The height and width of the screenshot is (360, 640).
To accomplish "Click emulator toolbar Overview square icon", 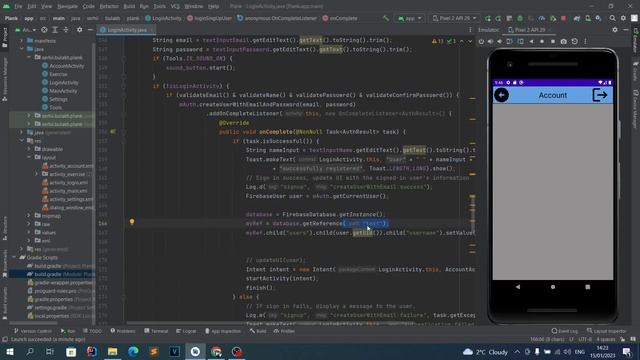I will point(553,41).
